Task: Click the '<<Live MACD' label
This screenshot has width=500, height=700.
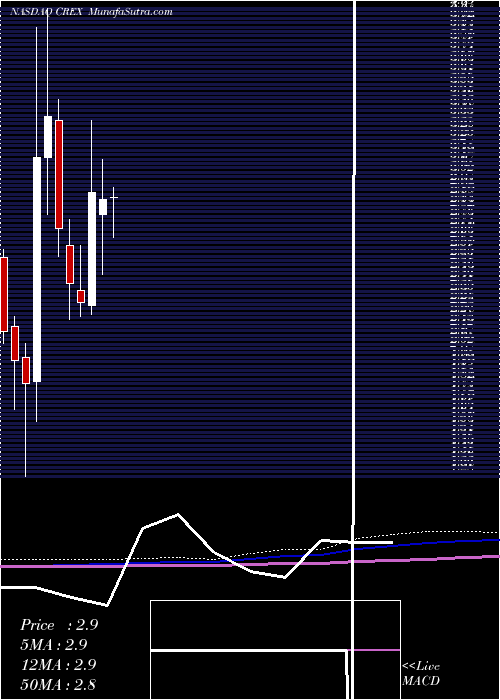Action: pos(421,674)
